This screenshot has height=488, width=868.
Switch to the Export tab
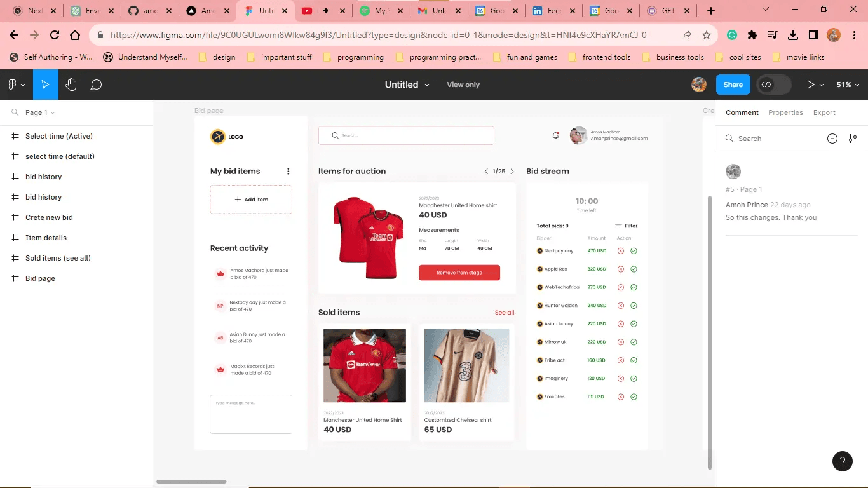point(824,112)
